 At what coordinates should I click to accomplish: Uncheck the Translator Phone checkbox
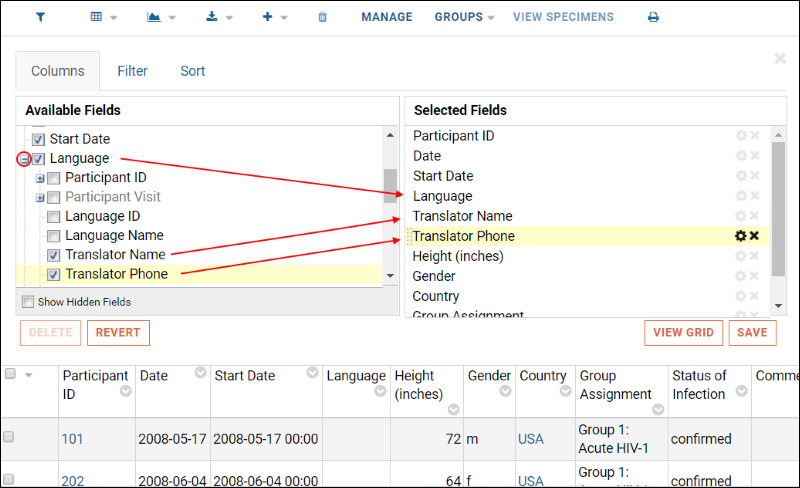click(54, 275)
